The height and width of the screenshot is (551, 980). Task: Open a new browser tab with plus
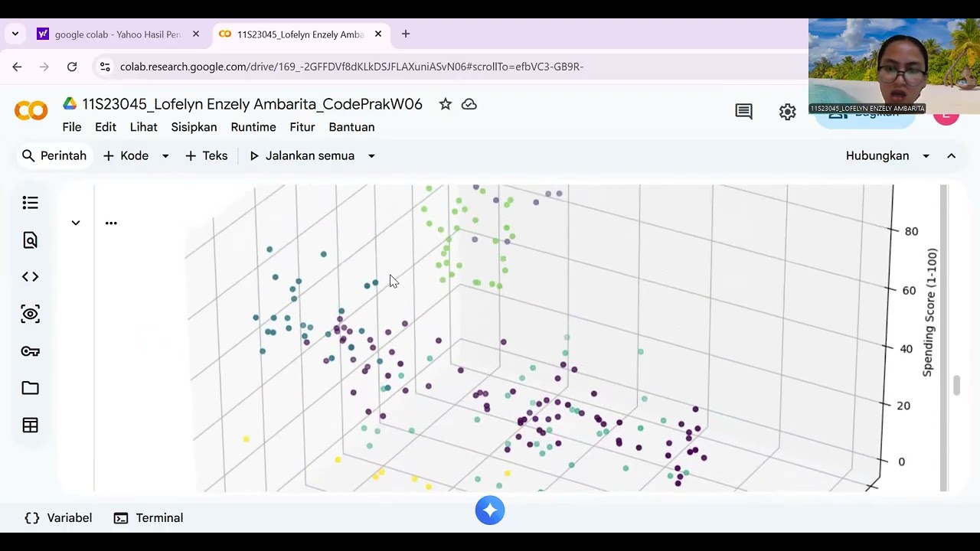pos(406,34)
